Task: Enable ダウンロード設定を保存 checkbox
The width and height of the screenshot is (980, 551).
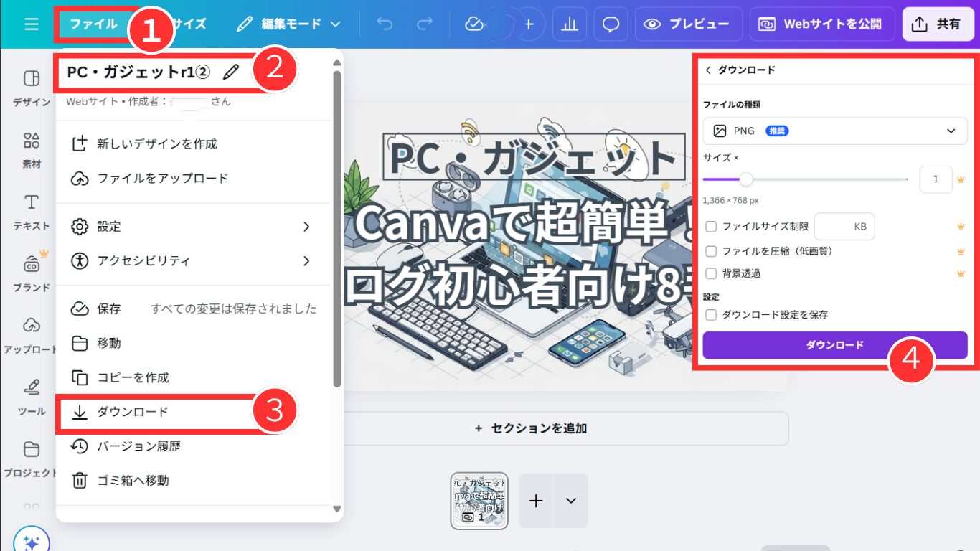Action: tap(711, 314)
